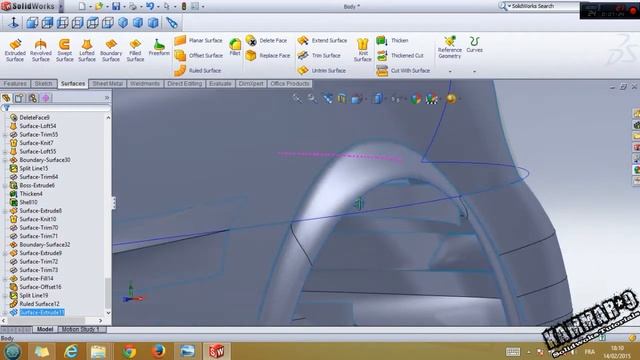Screen dimensions: 640x360
Task: Select the Swept Surface tool
Action: coord(64,50)
